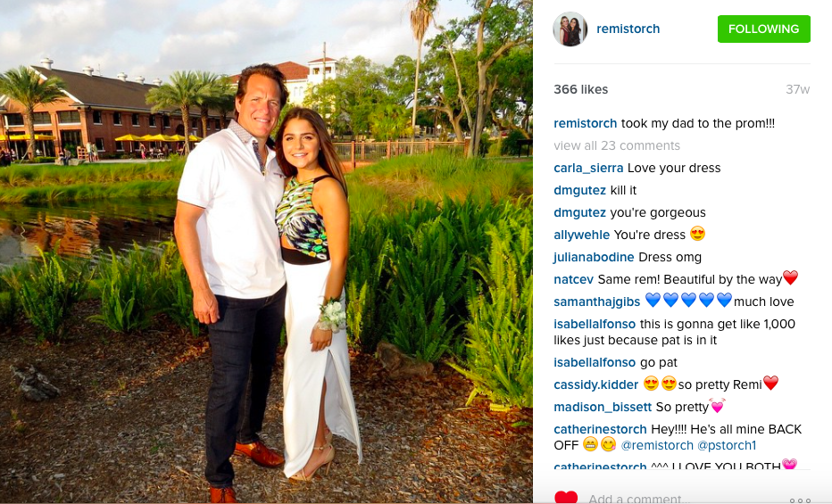Click the prom photo of dad and daughter
This screenshot has width=832, height=504.
pos(266,252)
